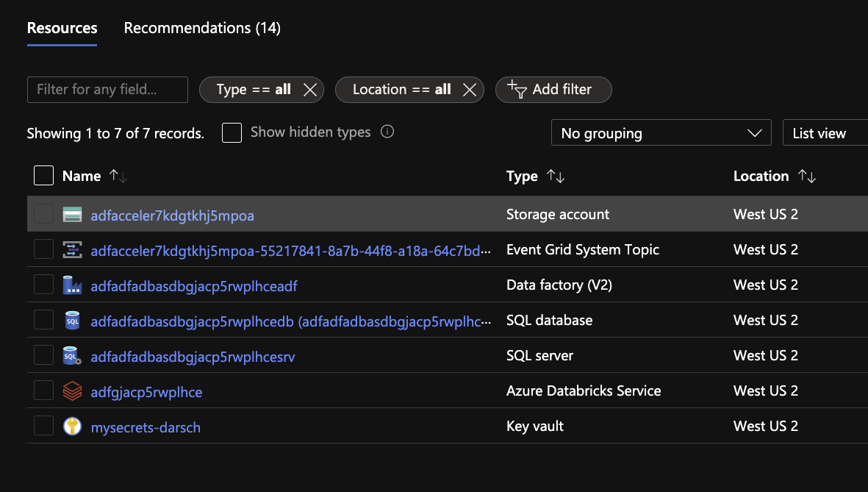Enable the Show hidden types checkbox
868x492 pixels.
[232, 132]
